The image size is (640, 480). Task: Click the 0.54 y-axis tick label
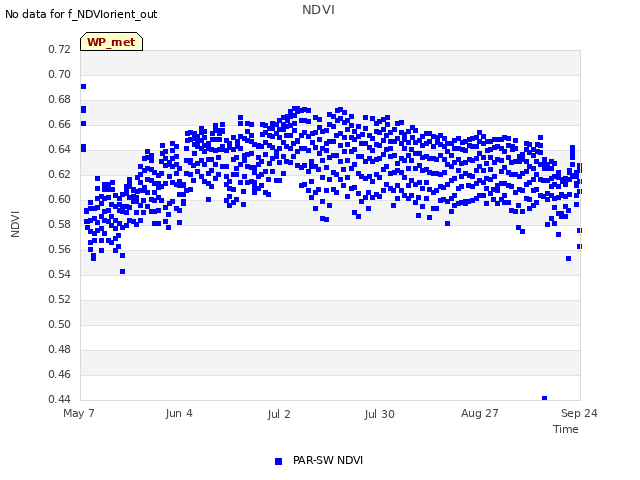(x=60, y=274)
